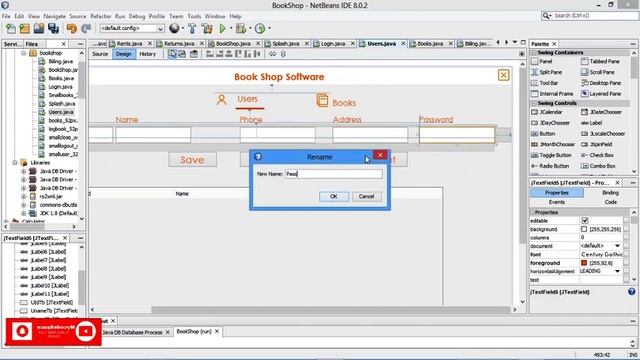Click the search magnifier icon
Screen dimensions: 640x360
(x=546, y=16)
